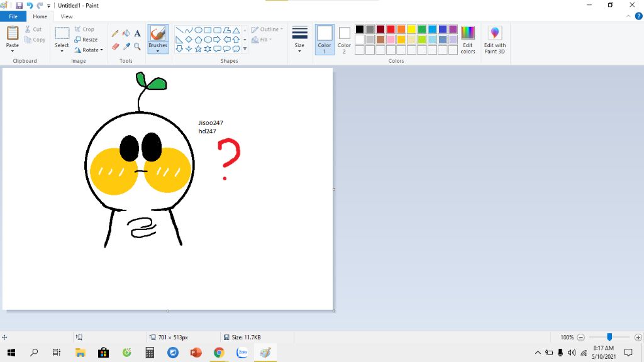Choose the Triangle shape

(236, 30)
